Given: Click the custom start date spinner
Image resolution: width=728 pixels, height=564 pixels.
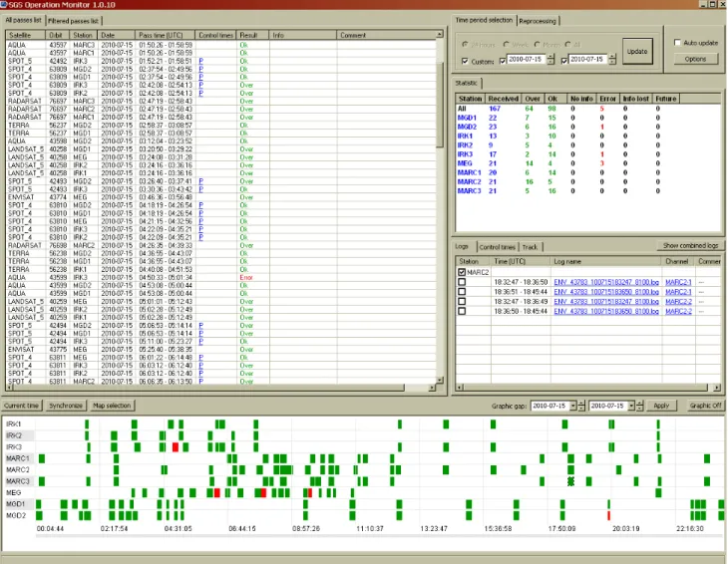Looking at the screenshot, I should 550,60.
